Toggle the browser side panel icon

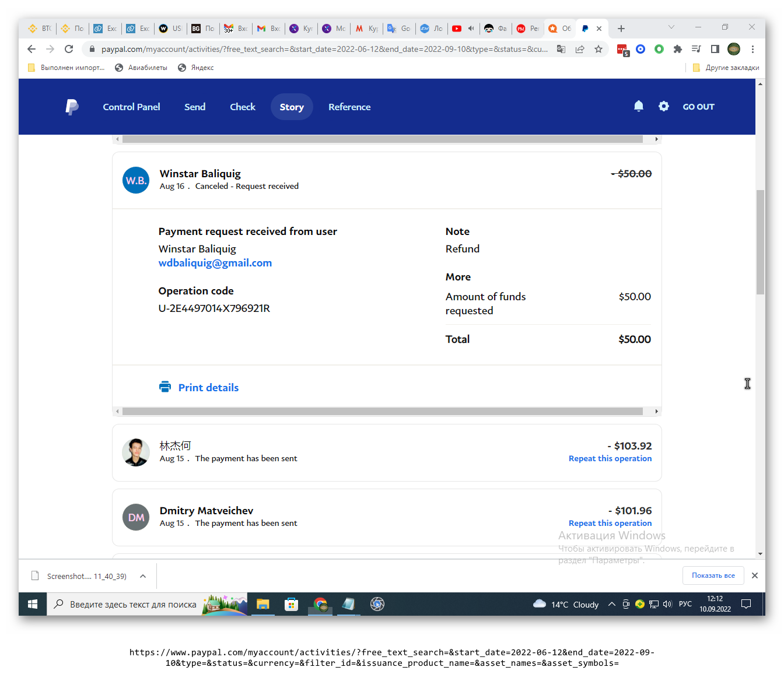(x=715, y=49)
